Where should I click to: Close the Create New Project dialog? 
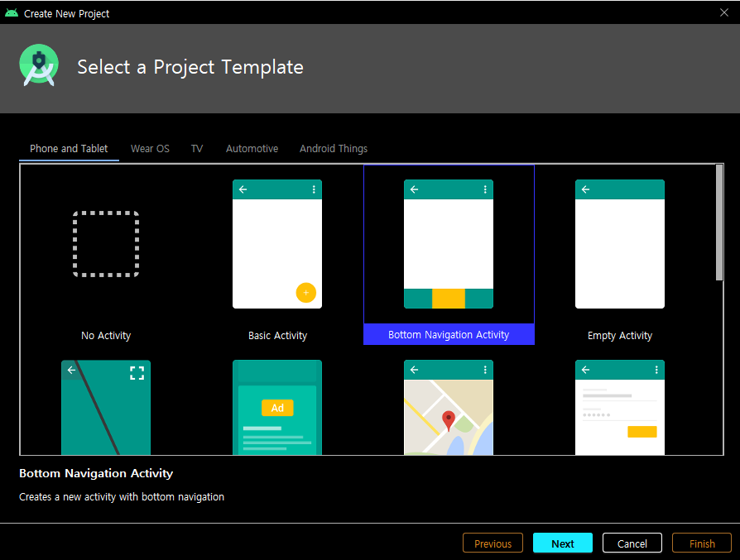click(724, 12)
